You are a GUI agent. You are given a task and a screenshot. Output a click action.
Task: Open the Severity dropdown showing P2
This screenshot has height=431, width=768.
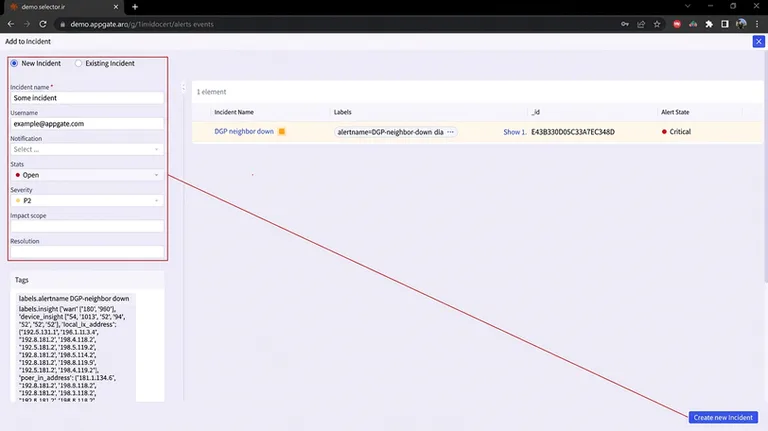click(87, 201)
